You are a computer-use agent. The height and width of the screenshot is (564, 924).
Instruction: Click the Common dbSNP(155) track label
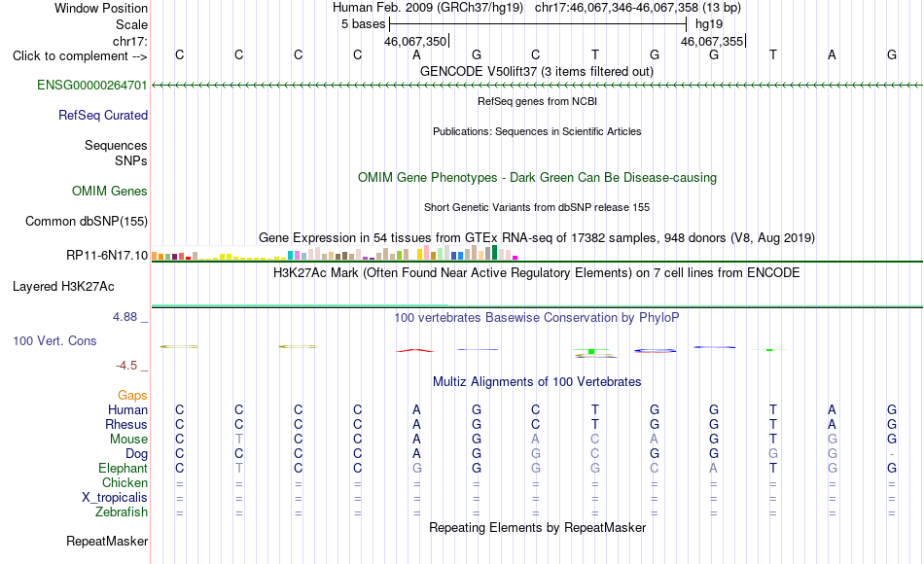click(86, 221)
